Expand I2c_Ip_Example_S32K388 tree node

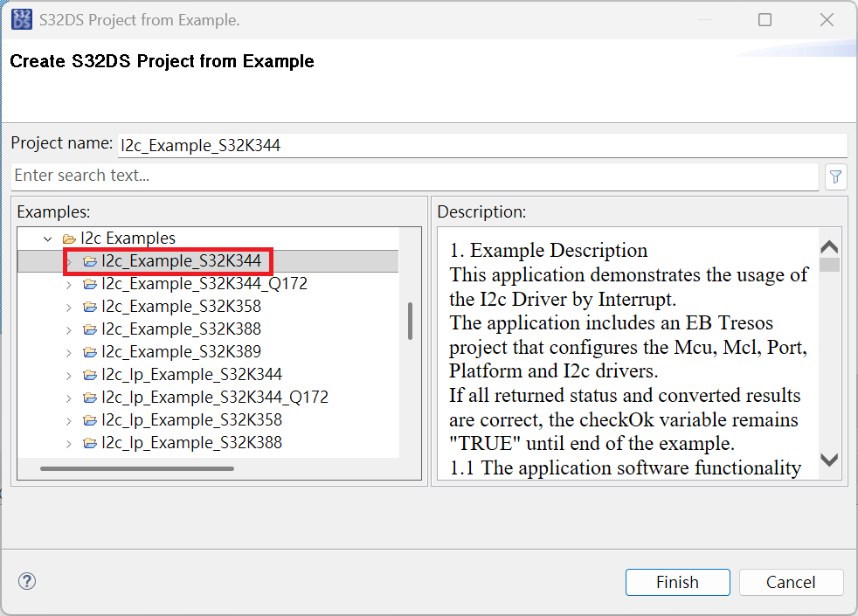coord(68,444)
